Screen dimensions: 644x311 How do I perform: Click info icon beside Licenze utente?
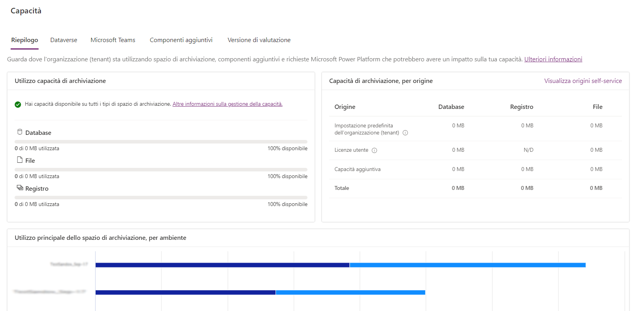[x=374, y=150]
